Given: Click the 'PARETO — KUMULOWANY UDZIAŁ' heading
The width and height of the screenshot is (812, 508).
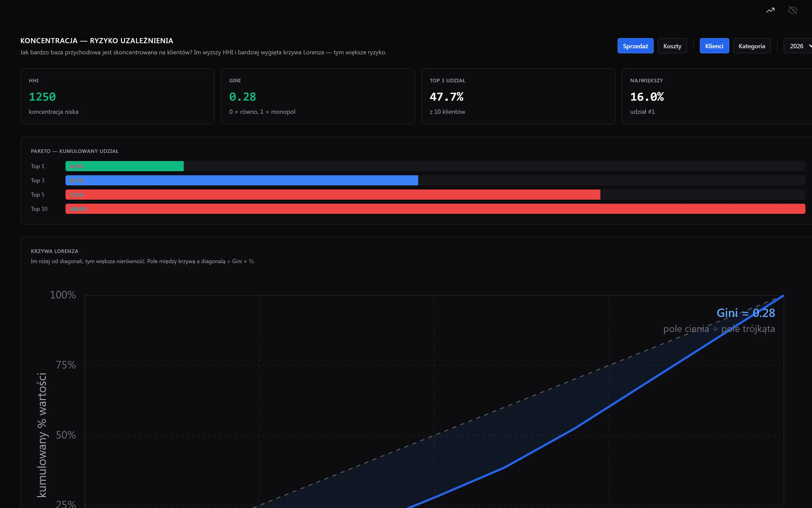Looking at the screenshot, I should [75, 151].
